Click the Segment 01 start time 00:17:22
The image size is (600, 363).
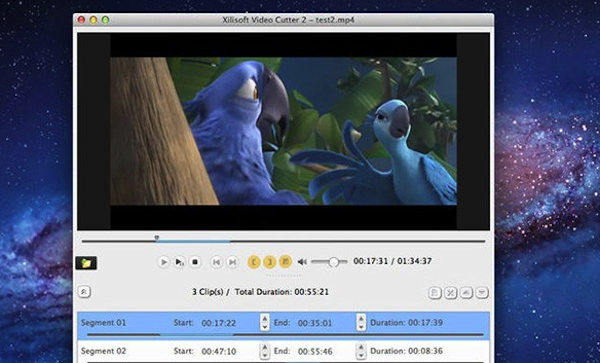[x=218, y=323]
